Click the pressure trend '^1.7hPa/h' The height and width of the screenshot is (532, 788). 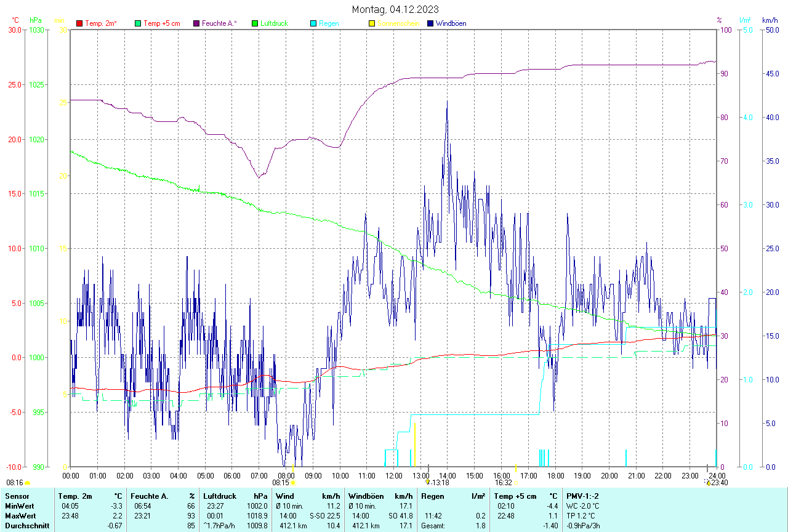(x=220, y=525)
